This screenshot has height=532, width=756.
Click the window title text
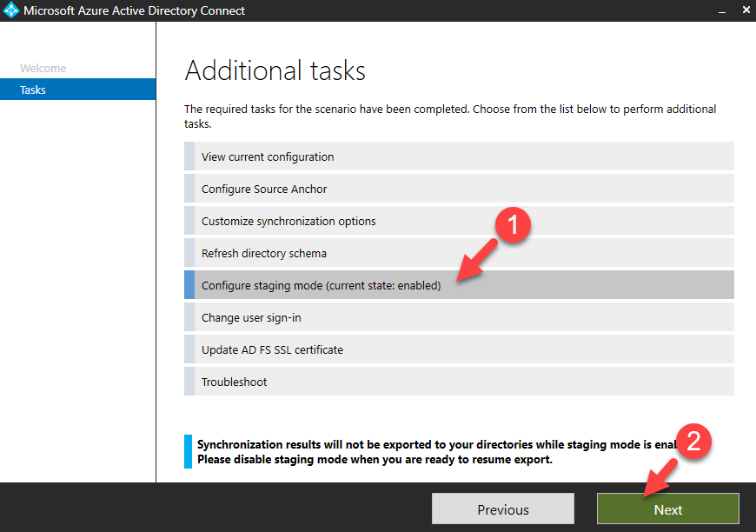(x=134, y=10)
